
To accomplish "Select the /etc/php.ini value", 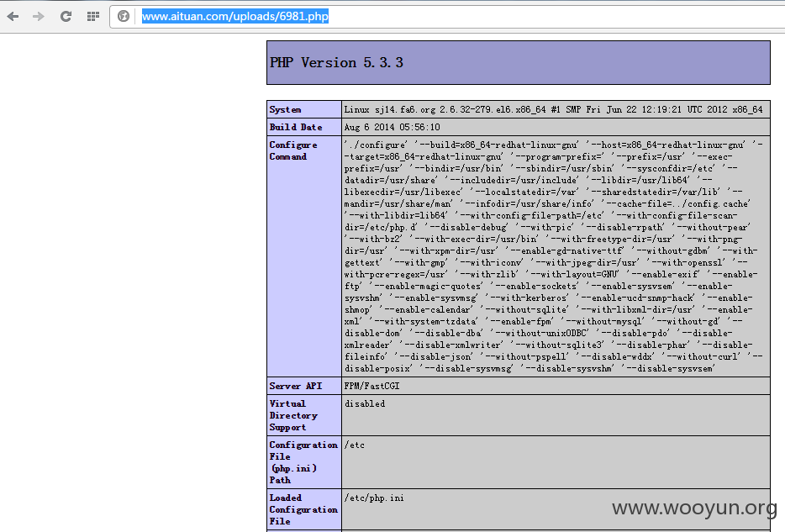I will coord(374,498).
